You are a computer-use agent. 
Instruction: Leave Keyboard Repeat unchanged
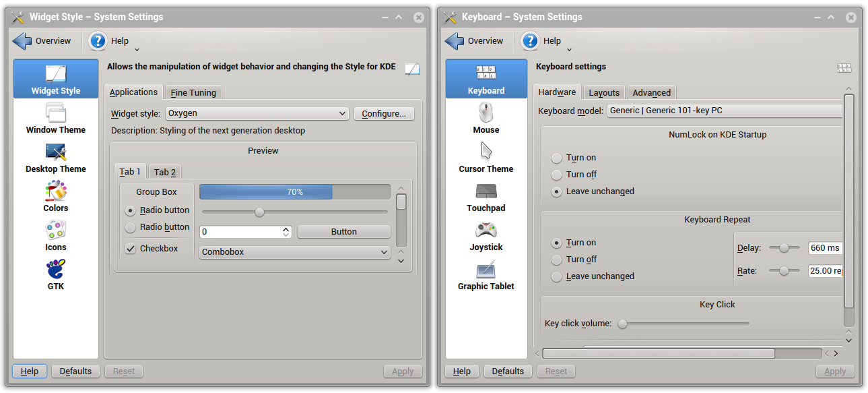tap(593, 276)
